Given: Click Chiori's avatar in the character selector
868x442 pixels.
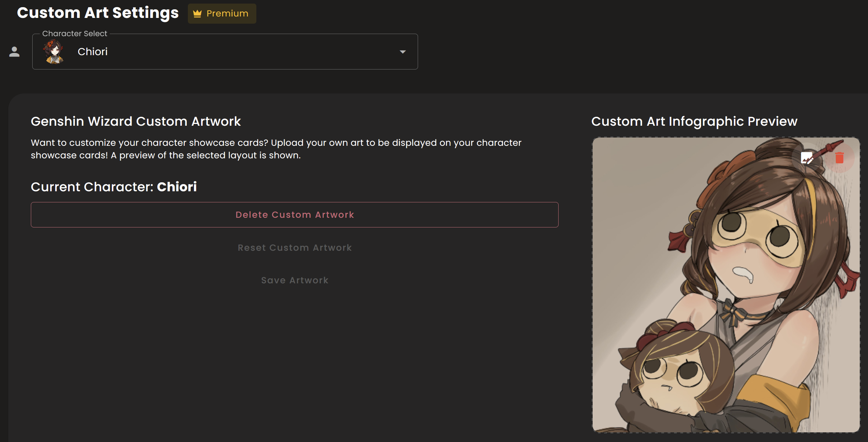Looking at the screenshot, I should pyautogui.click(x=54, y=52).
